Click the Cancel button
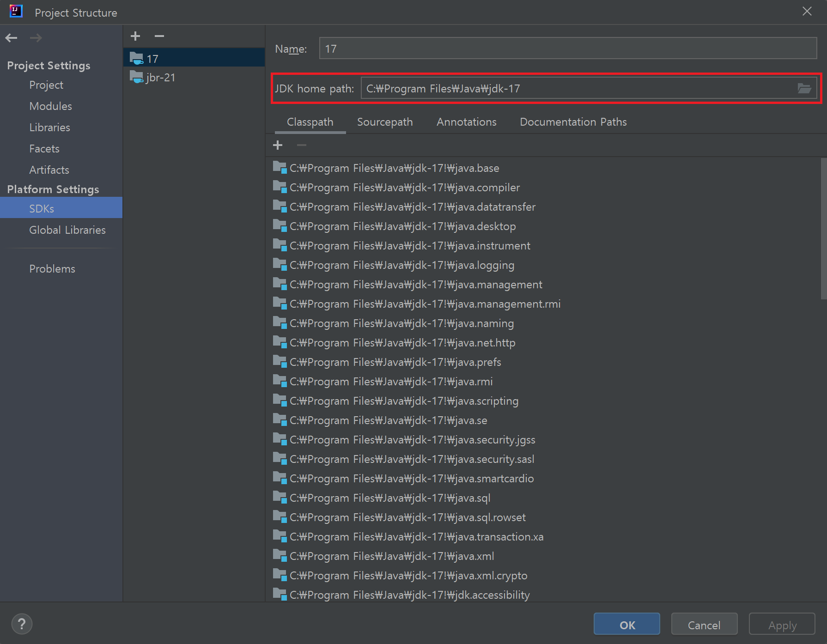 point(704,625)
